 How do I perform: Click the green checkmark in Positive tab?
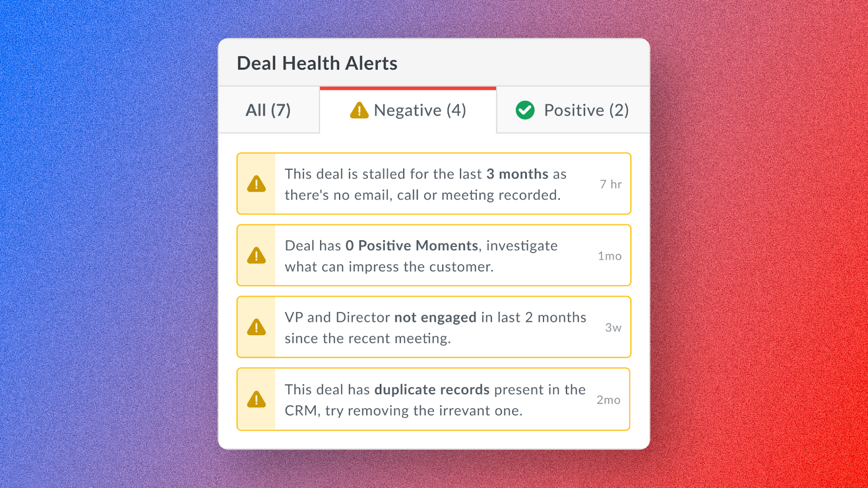pyautogui.click(x=525, y=110)
